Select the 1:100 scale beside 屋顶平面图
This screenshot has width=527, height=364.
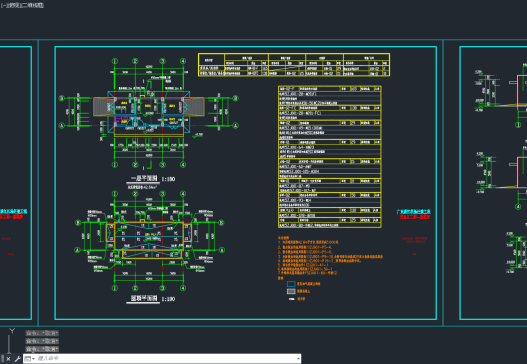(x=168, y=299)
